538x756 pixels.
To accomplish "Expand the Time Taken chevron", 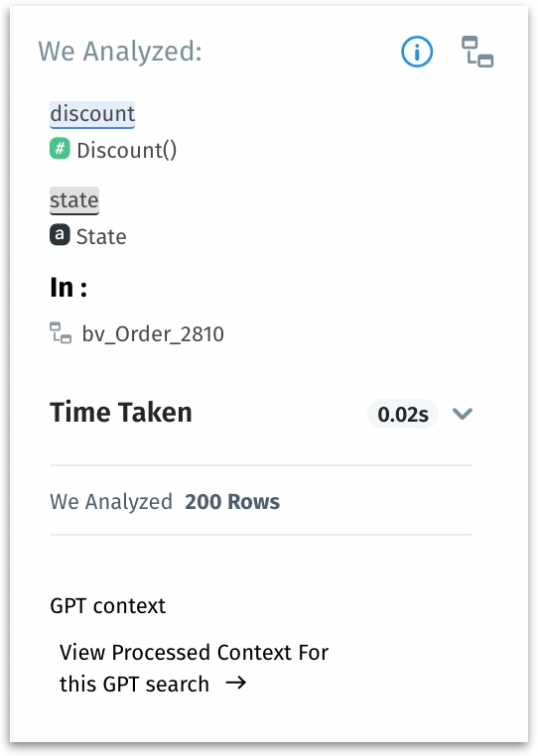I will (x=463, y=414).
